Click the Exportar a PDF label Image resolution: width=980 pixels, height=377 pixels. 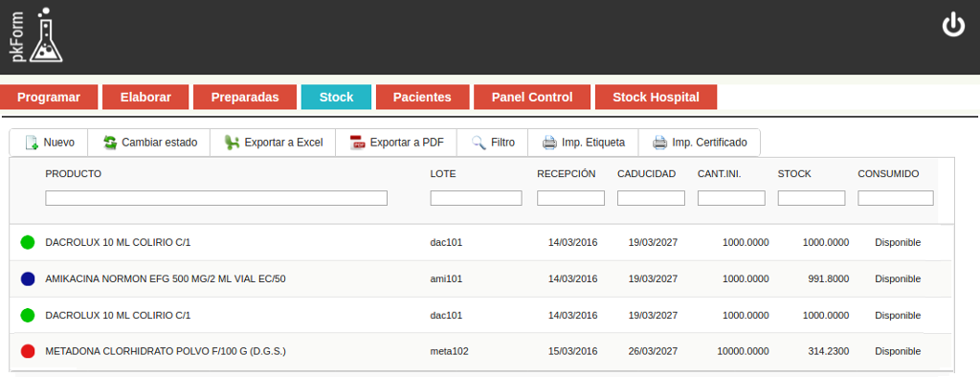coord(407,143)
